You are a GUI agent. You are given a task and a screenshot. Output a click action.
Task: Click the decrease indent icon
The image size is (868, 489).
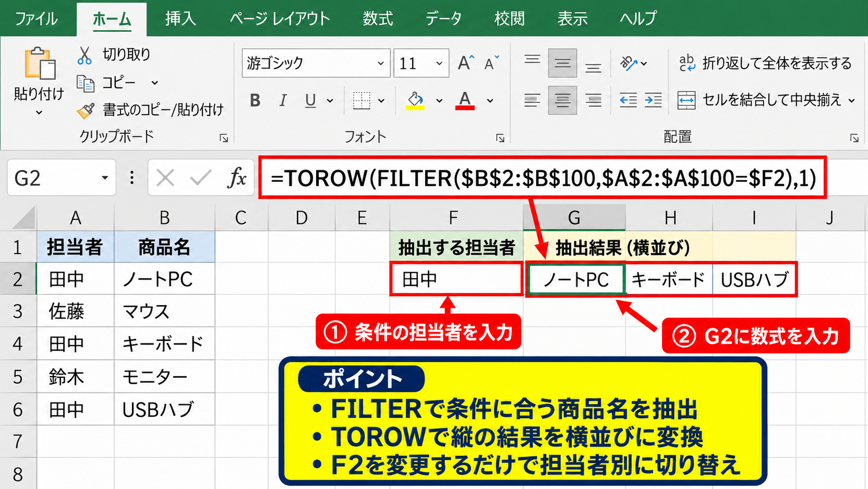coord(628,100)
